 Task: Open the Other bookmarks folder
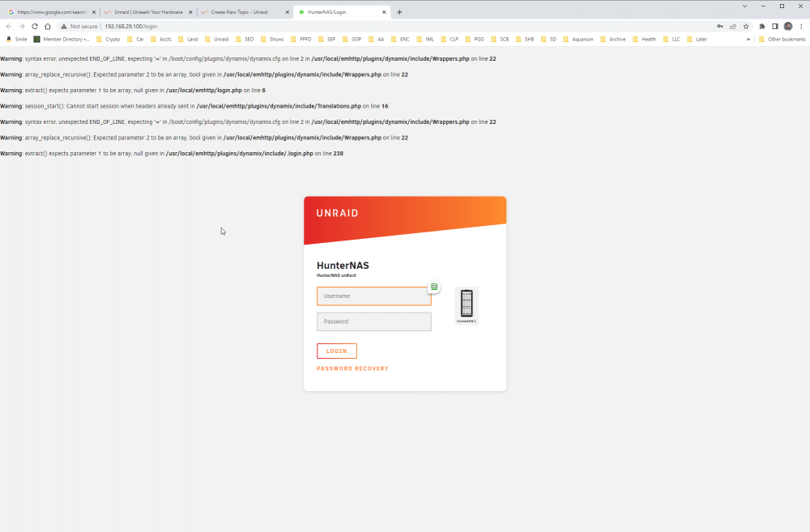click(x=782, y=39)
